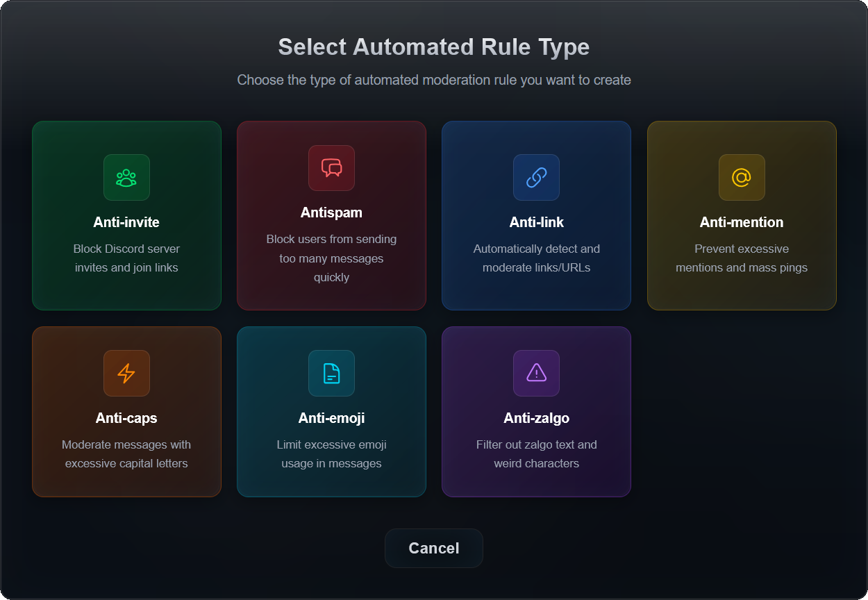Click 'Filter out zalgo text' description

[x=536, y=454]
